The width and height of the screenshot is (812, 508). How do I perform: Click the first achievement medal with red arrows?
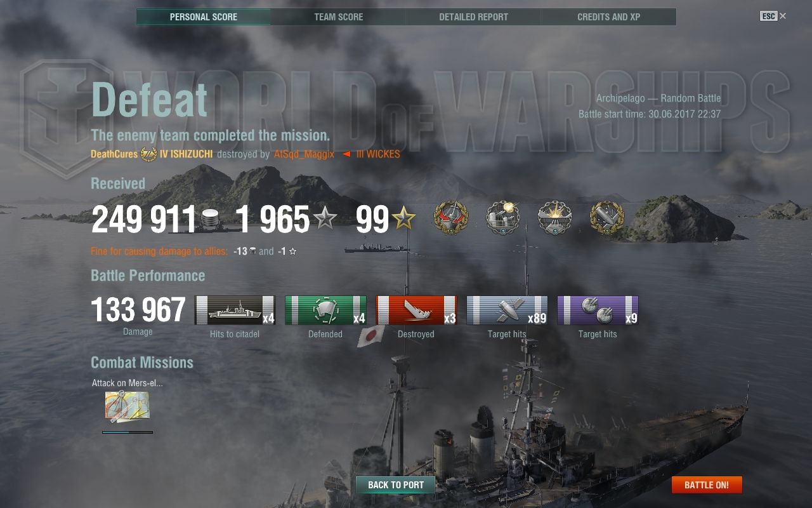(x=451, y=218)
